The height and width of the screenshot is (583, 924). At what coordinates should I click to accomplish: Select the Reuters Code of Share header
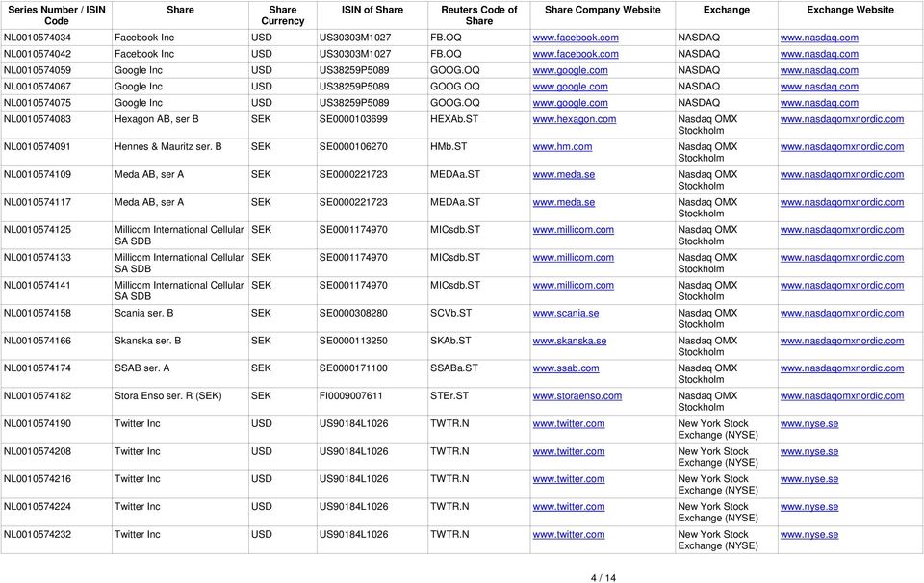pos(479,15)
